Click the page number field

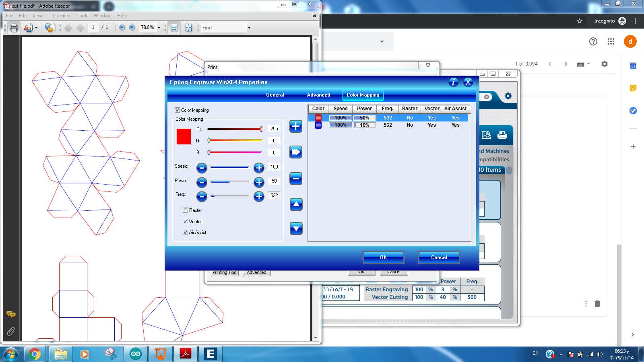93,28
